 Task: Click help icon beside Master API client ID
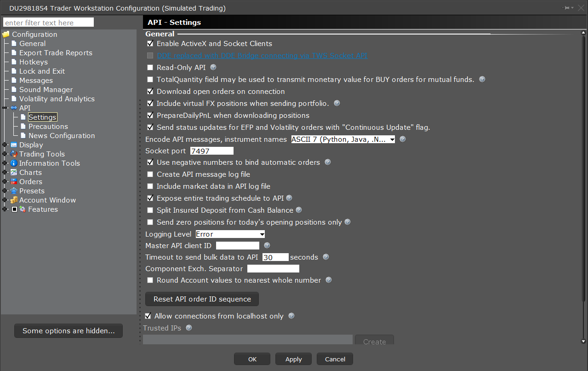[267, 246]
